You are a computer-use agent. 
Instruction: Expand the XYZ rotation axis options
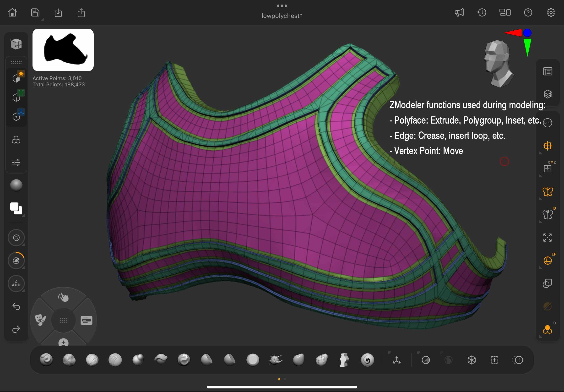pyautogui.click(x=540, y=176)
